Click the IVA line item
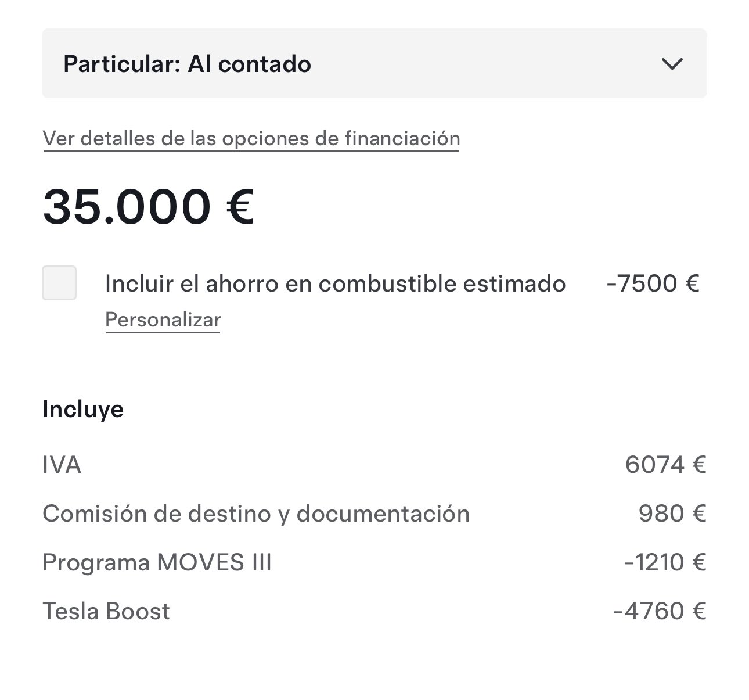The height and width of the screenshot is (700, 749). click(62, 465)
